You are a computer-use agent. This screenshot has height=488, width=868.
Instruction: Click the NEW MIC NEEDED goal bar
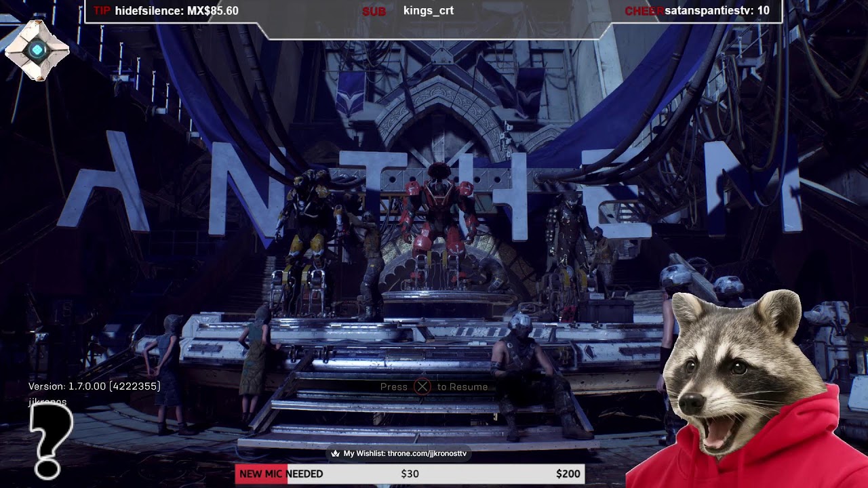click(410, 474)
